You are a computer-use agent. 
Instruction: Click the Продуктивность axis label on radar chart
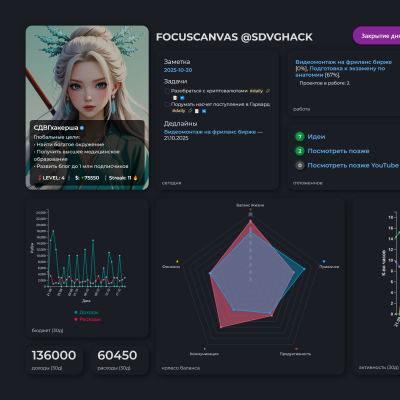[x=295, y=354]
